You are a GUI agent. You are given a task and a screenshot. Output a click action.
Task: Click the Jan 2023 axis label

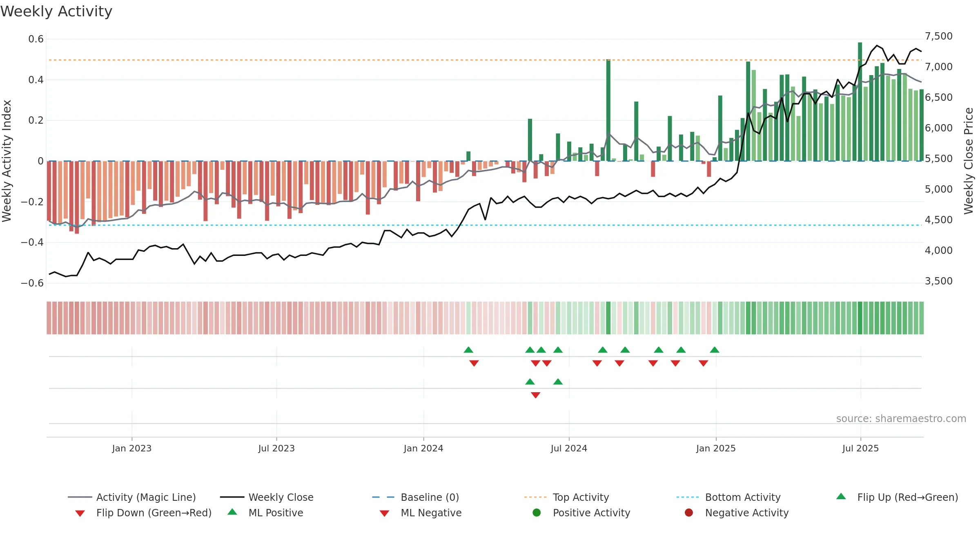(x=132, y=448)
